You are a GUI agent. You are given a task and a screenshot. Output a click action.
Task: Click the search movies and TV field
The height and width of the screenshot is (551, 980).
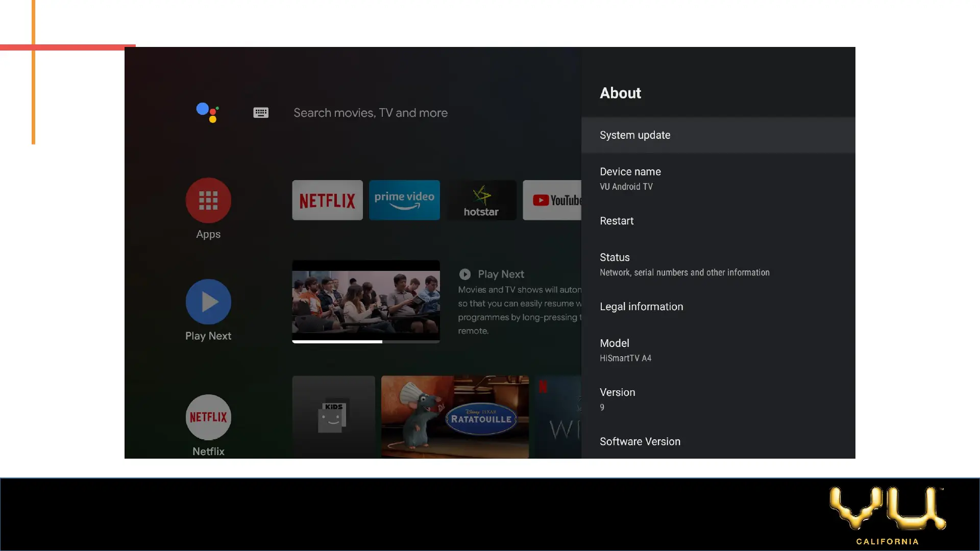point(371,113)
